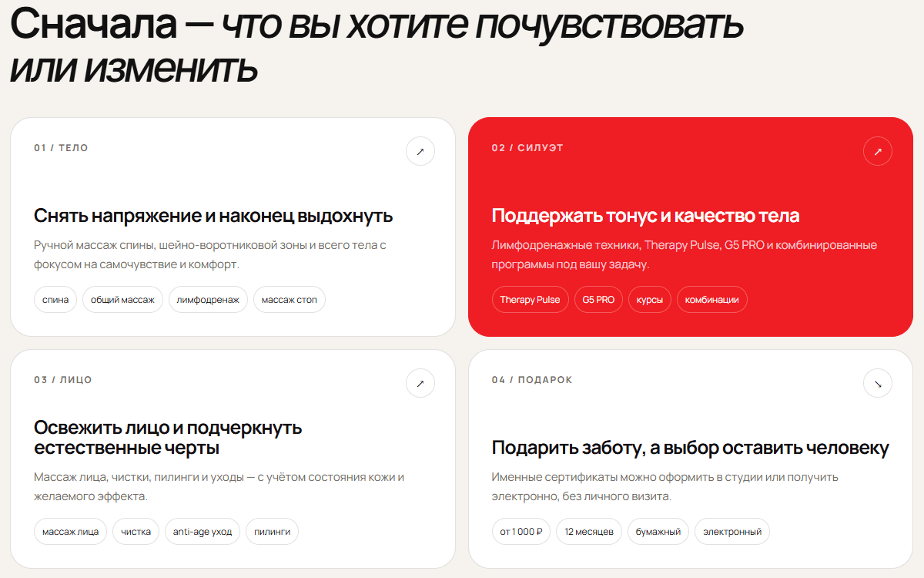The height and width of the screenshot is (578, 924).
Task: Click the "Именные сертификаты" description text
Action: [665, 487]
